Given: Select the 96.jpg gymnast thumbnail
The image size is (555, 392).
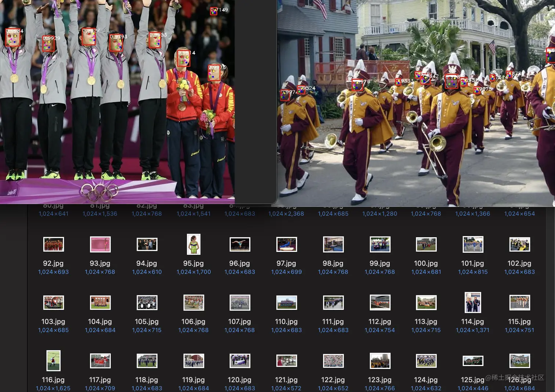Looking at the screenshot, I should [240, 244].
